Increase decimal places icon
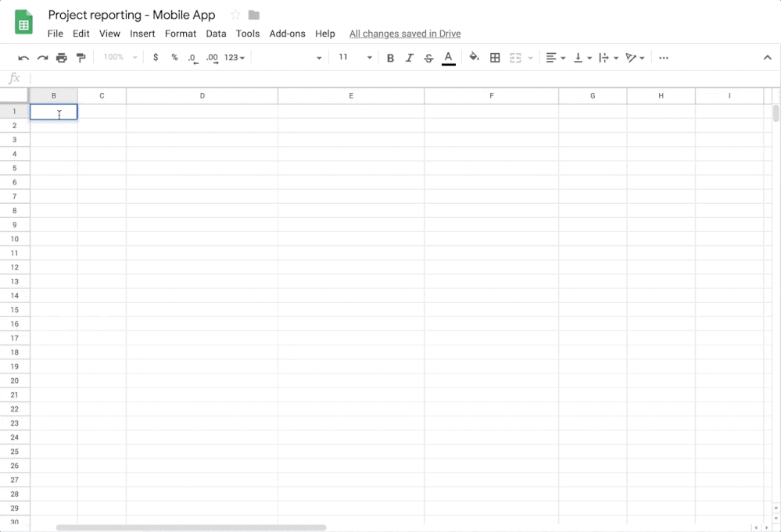 [212, 59]
